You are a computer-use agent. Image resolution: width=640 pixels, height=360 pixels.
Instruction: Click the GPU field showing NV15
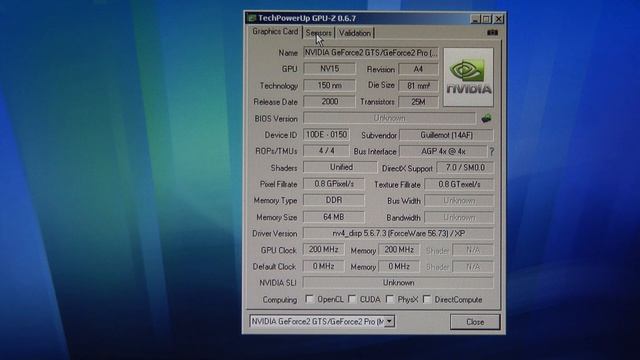click(329, 69)
